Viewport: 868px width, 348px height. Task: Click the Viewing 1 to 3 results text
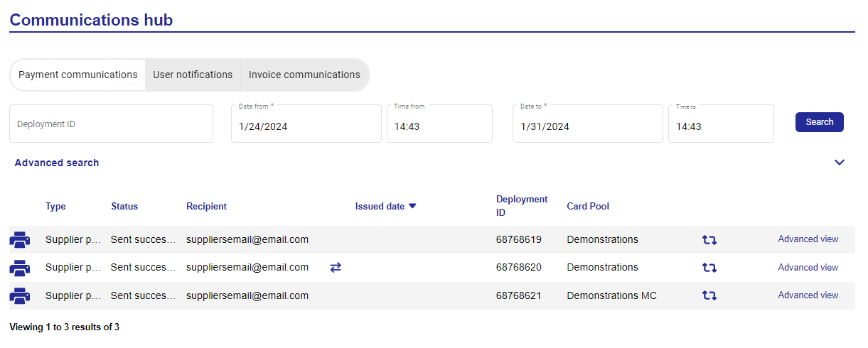click(65, 327)
